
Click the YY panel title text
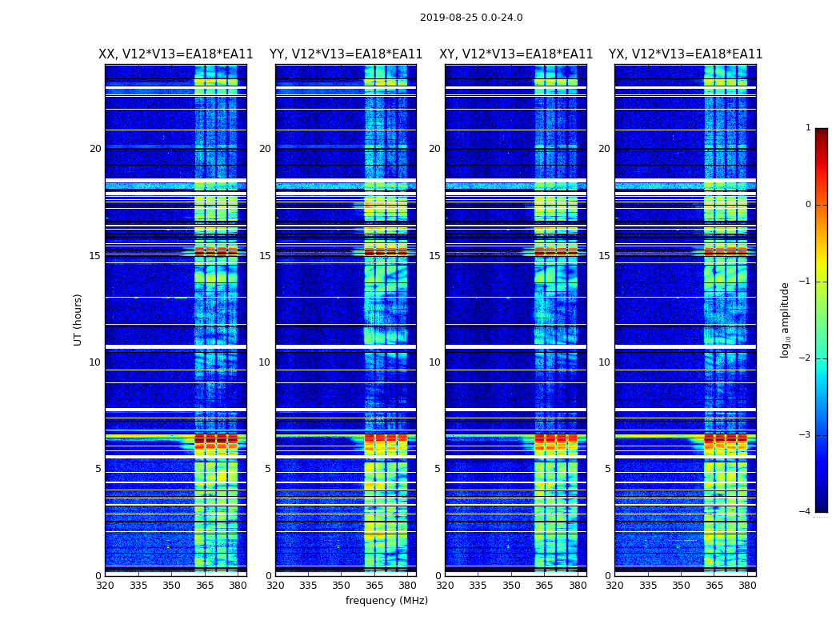346,54
